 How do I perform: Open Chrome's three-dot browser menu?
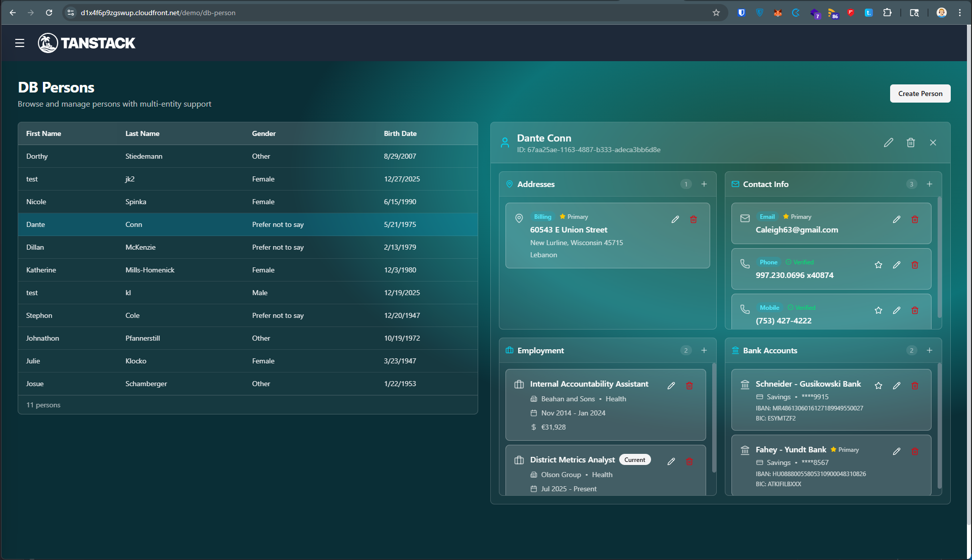(x=960, y=13)
